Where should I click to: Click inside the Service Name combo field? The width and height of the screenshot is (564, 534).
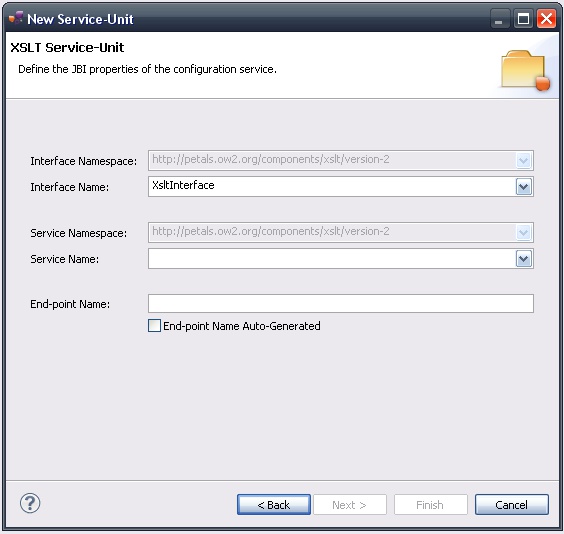pyautogui.click(x=332, y=259)
